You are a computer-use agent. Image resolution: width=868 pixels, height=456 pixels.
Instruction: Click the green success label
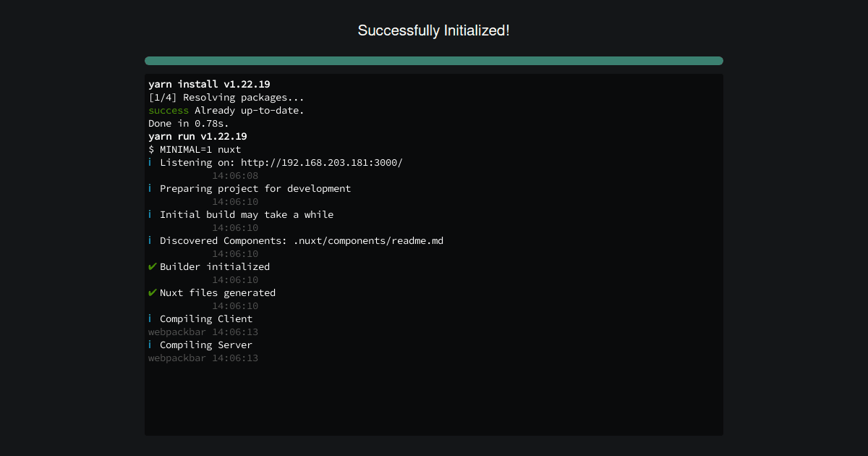pyautogui.click(x=169, y=110)
